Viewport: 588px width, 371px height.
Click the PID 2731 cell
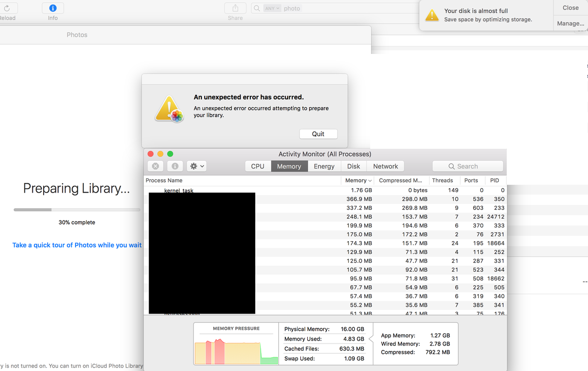tap(497, 234)
